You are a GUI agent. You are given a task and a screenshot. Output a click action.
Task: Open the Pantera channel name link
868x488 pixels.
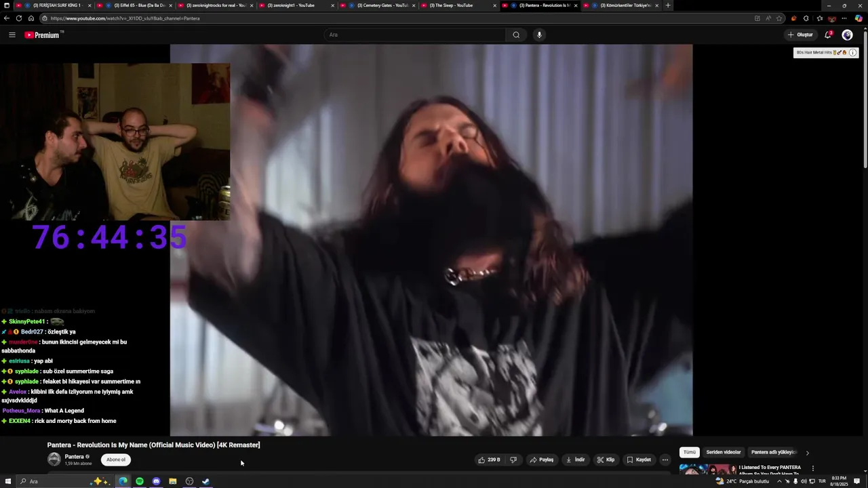click(74, 457)
